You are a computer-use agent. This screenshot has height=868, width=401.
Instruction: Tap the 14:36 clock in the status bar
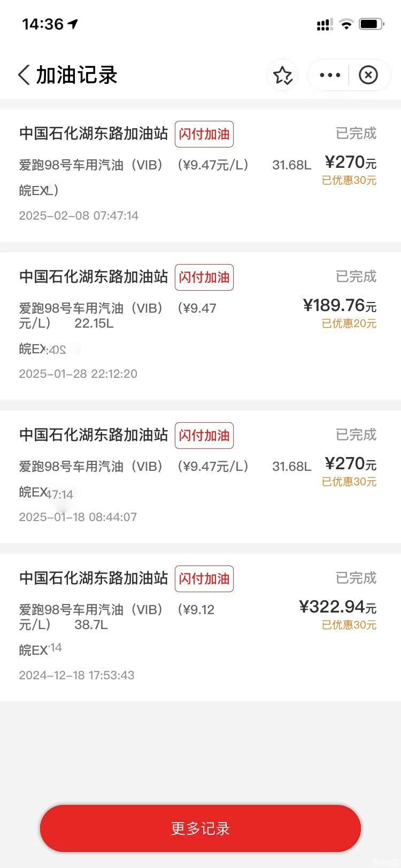tap(43, 24)
